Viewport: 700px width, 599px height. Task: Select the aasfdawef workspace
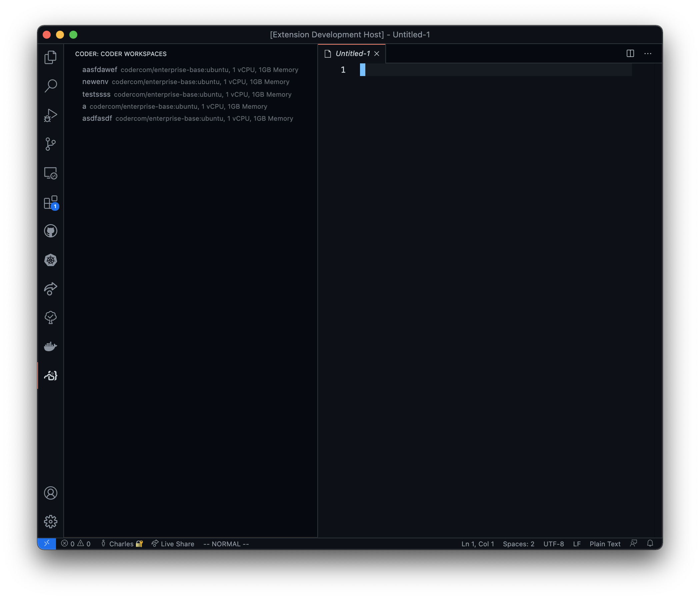190,70
